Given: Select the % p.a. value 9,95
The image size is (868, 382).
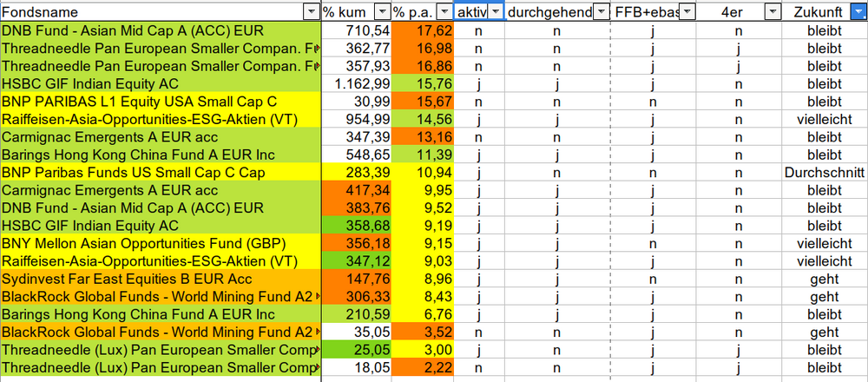Looking at the screenshot, I should coord(423,190).
